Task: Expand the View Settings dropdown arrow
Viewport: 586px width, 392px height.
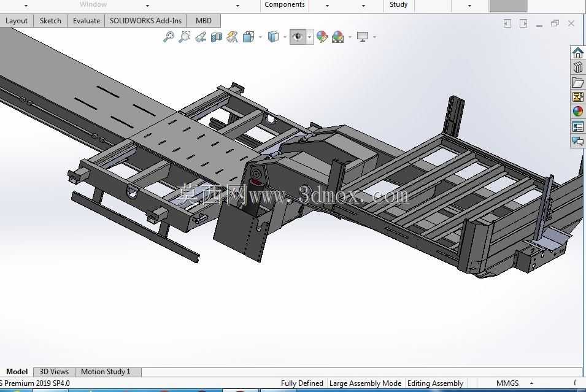Action: [x=374, y=37]
